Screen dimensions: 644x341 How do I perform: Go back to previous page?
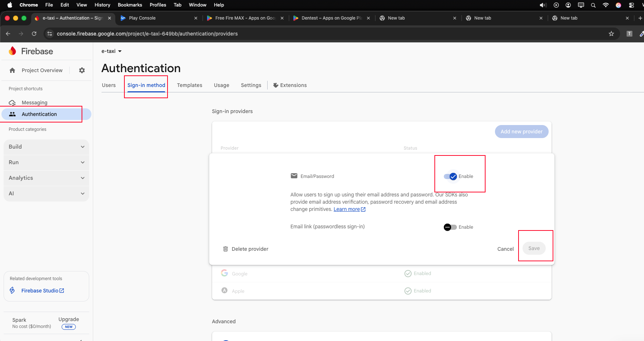8,34
